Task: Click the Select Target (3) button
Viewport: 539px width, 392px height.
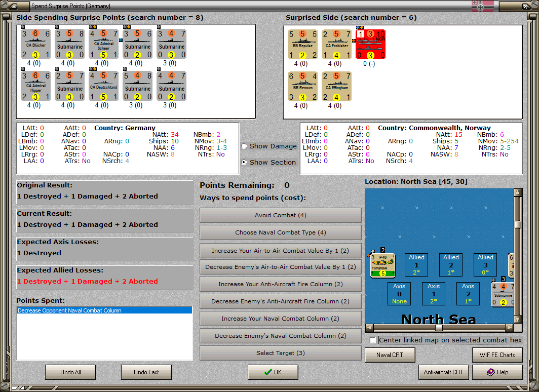Action: click(281, 353)
